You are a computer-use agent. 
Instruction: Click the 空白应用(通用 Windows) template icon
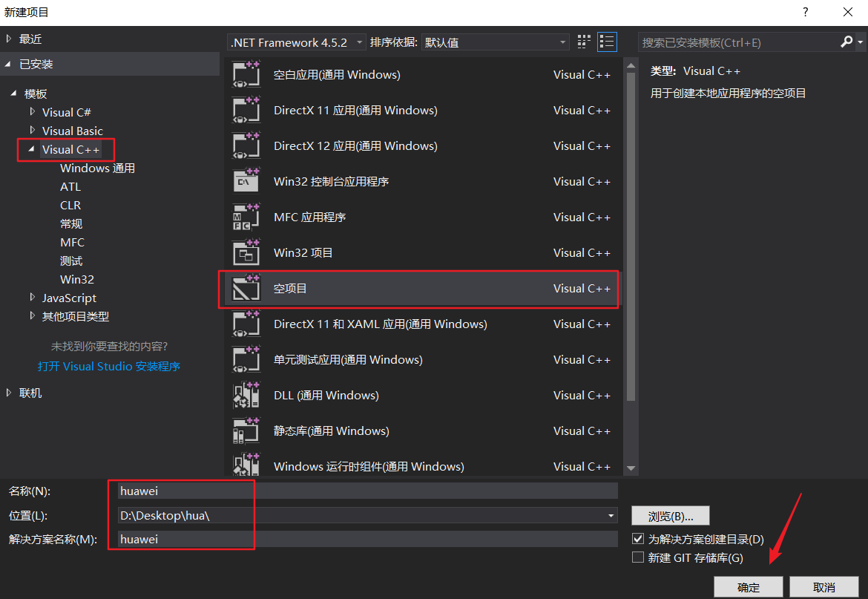click(246, 75)
